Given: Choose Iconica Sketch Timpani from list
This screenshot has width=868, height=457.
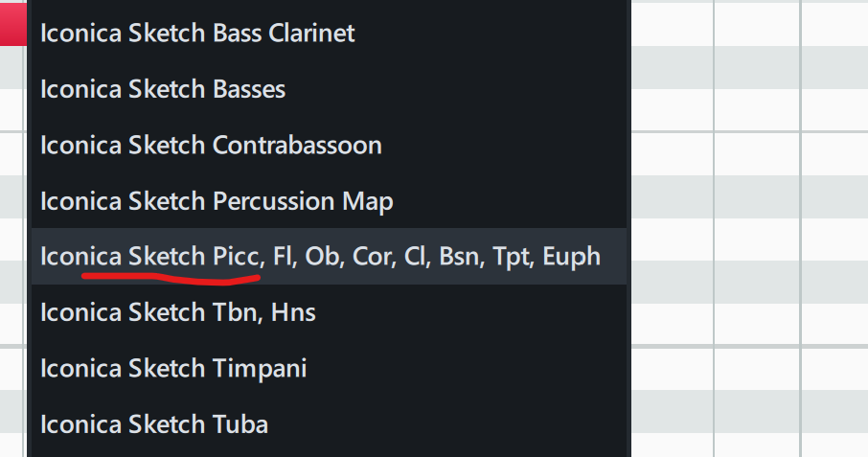Looking at the screenshot, I should 173,368.
